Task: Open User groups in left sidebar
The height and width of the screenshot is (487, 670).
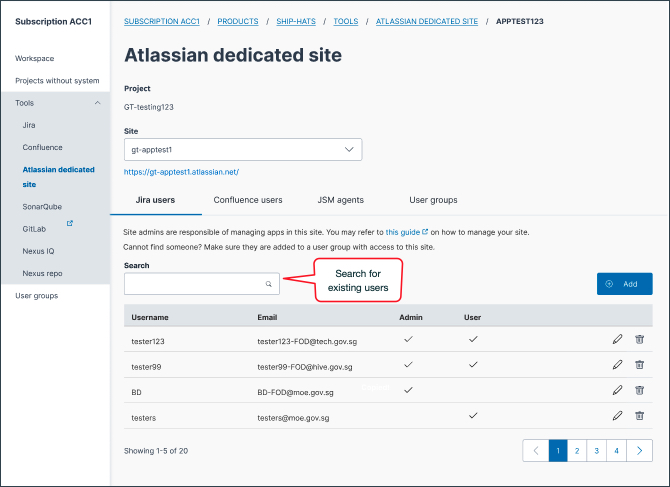Action: tap(37, 296)
